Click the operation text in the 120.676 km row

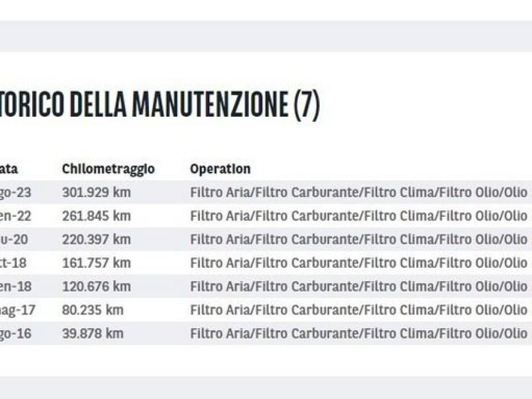tap(358, 286)
